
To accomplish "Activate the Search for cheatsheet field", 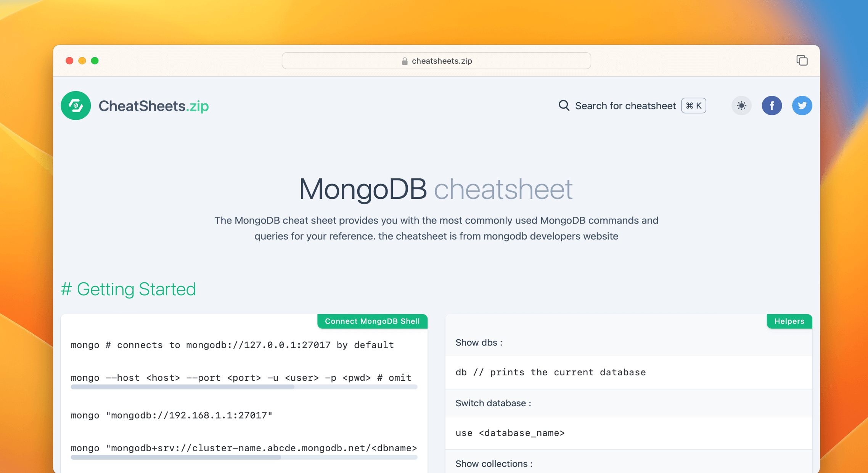I will (625, 106).
